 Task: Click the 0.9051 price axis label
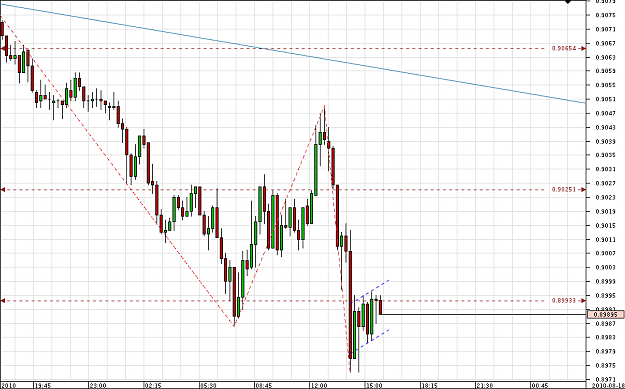pos(605,99)
